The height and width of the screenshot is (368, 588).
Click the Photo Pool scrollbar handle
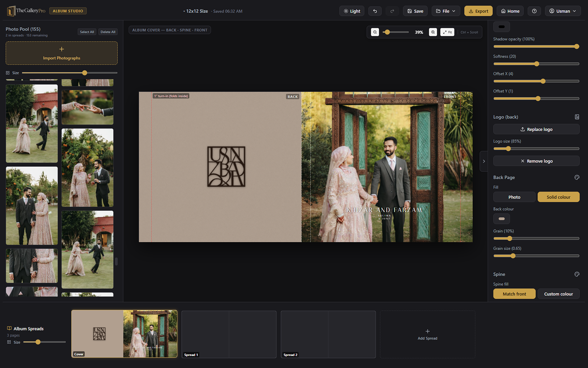click(x=116, y=261)
